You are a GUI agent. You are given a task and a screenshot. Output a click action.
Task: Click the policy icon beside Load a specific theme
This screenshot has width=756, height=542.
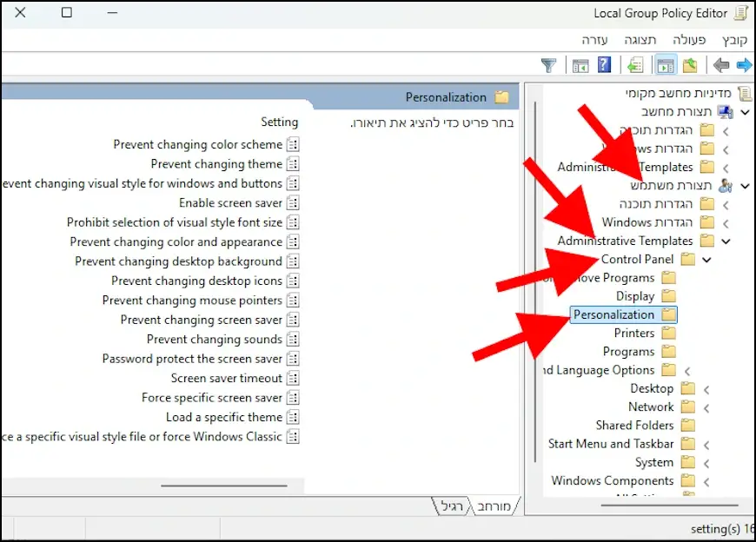coord(293,417)
